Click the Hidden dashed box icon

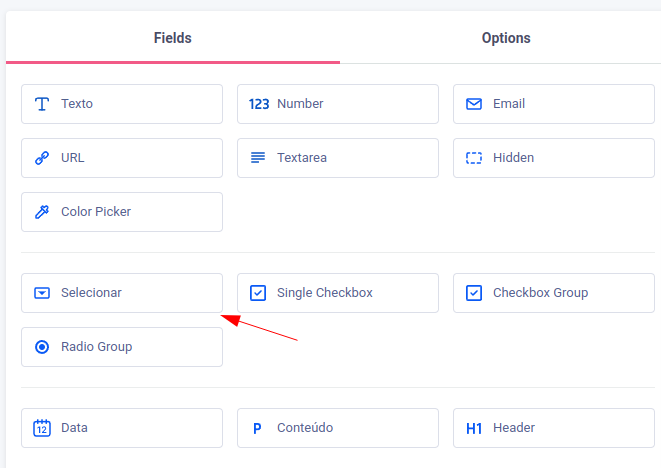pos(474,158)
